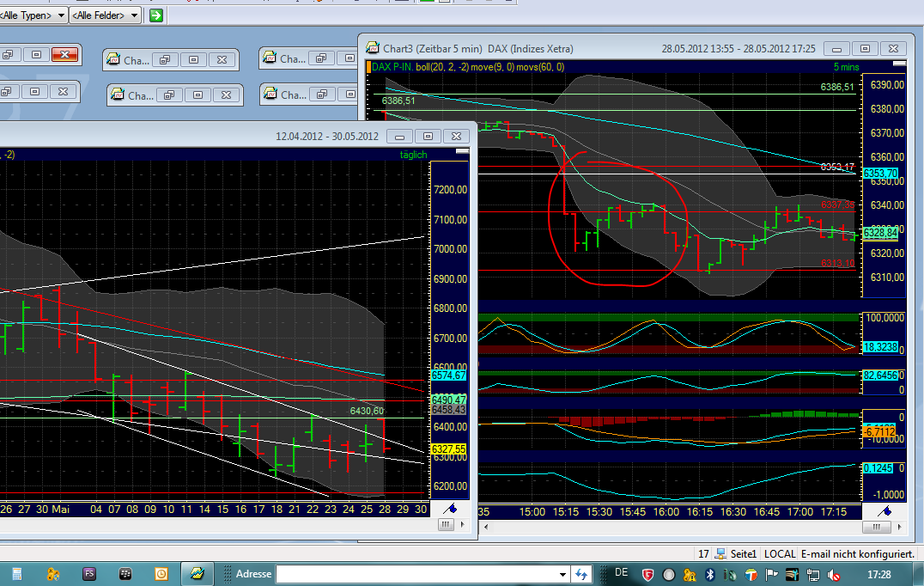Image resolution: width=924 pixels, height=586 pixels.
Task: Click the chart icon in the Chart3 title bar
Action: pyautogui.click(x=371, y=47)
